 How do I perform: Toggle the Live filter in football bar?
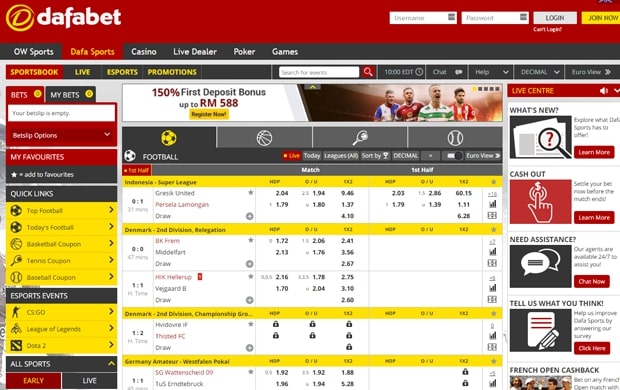tap(292, 156)
